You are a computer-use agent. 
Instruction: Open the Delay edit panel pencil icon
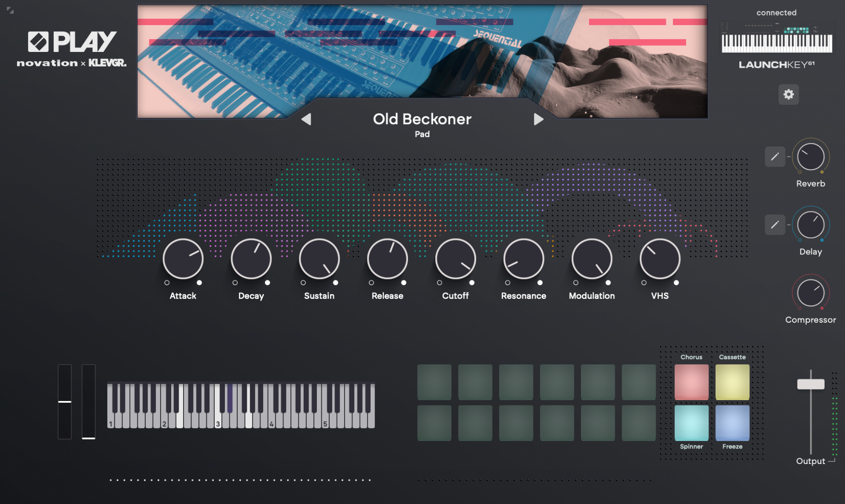pyautogui.click(x=775, y=224)
